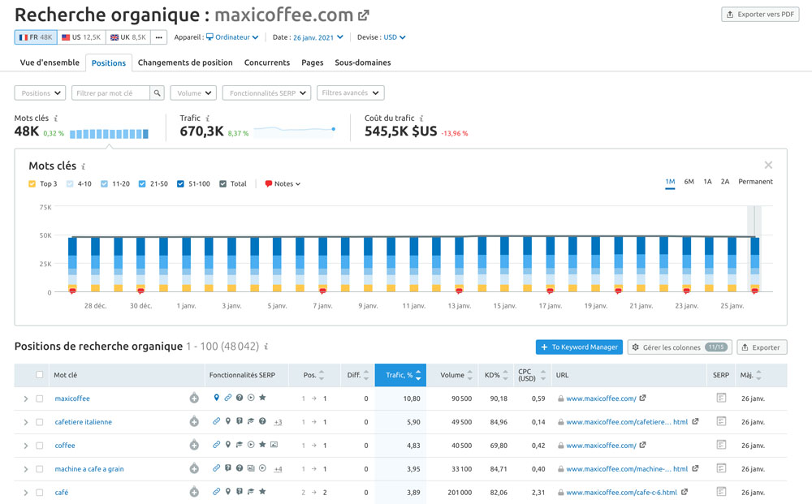Click the info icon in Mots clés chart title
Viewport: 812px width, 504px height.
pos(84,166)
